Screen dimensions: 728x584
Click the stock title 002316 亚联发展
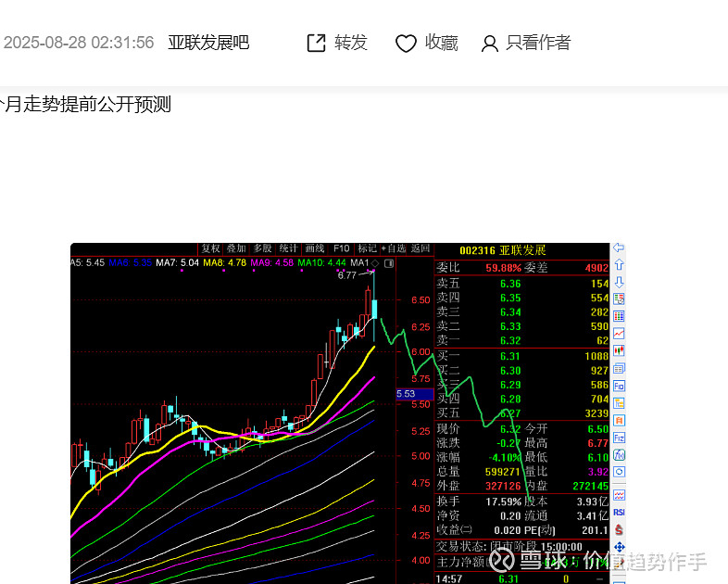502,250
